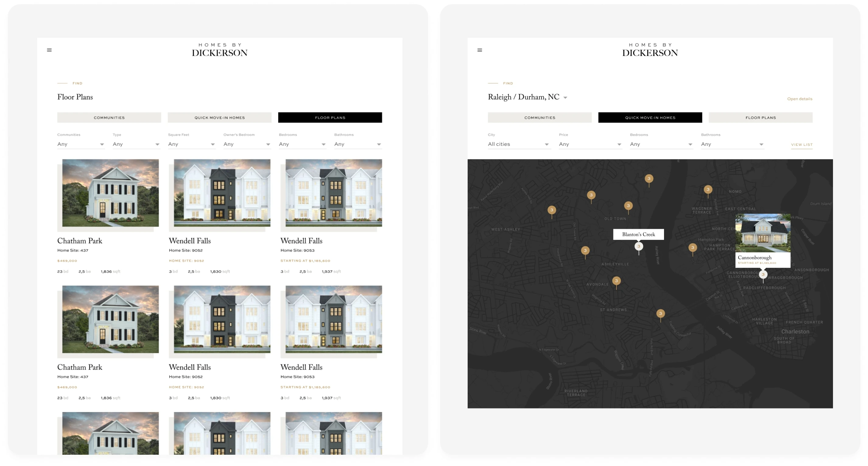
Task: Open hamburger menu on Floor Plans page
Action: pyautogui.click(x=49, y=50)
